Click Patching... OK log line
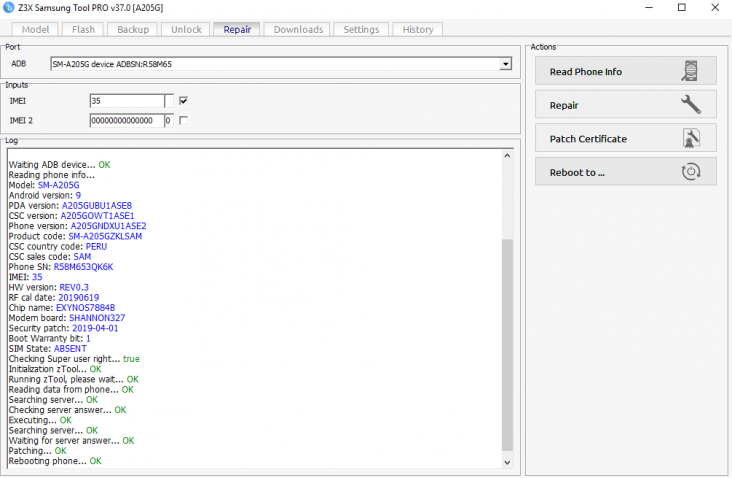Viewport: 732px width, 478px height. click(x=37, y=451)
